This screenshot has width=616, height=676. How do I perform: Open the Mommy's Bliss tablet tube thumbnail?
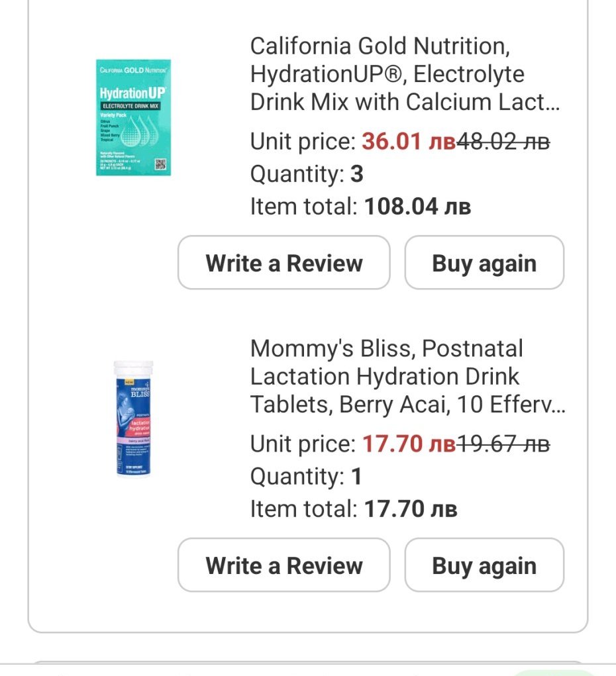(132, 418)
